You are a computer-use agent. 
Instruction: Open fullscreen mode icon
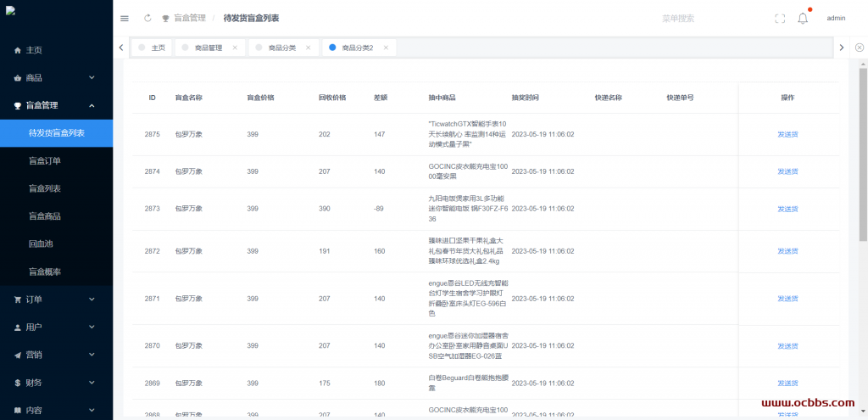tap(780, 19)
